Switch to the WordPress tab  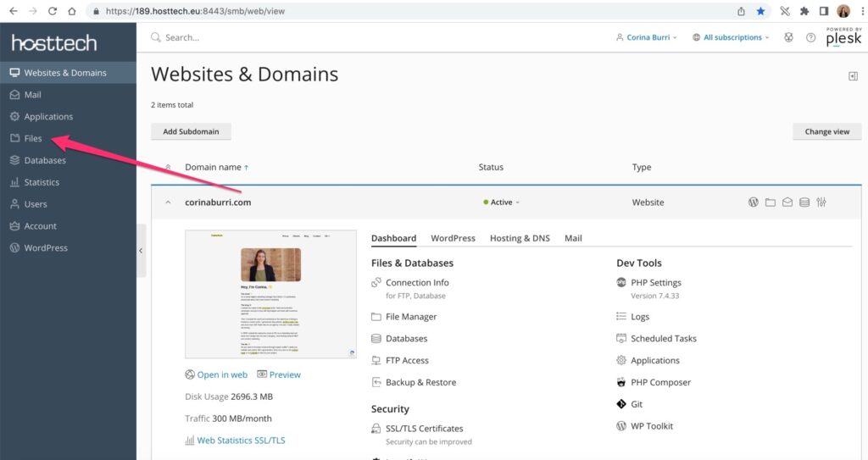click(453, 238)
